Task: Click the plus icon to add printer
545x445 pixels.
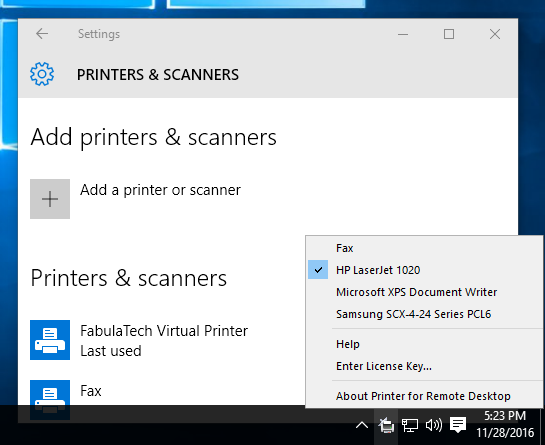Action: (x=50, y=199)
